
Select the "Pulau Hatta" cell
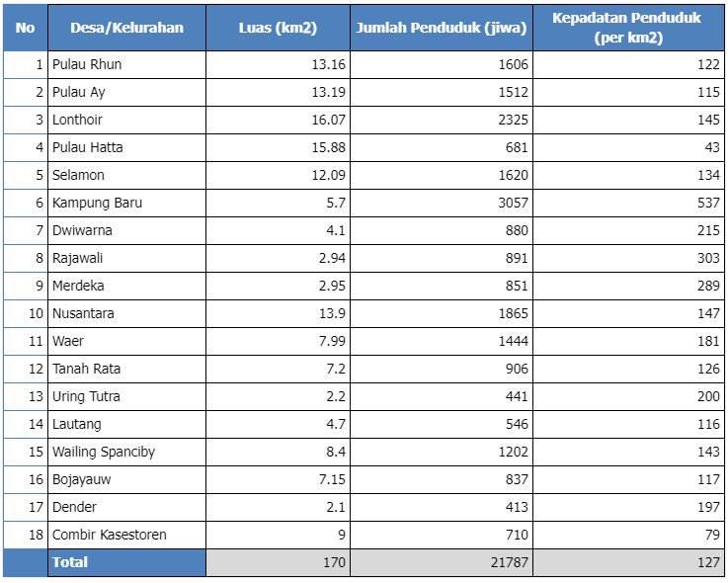click(88, 147)
